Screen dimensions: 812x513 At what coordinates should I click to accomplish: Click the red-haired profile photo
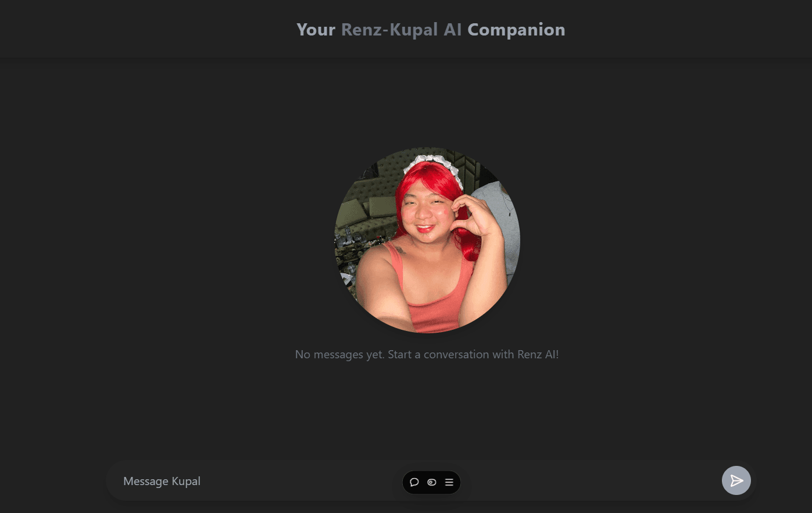coord(427,240)
